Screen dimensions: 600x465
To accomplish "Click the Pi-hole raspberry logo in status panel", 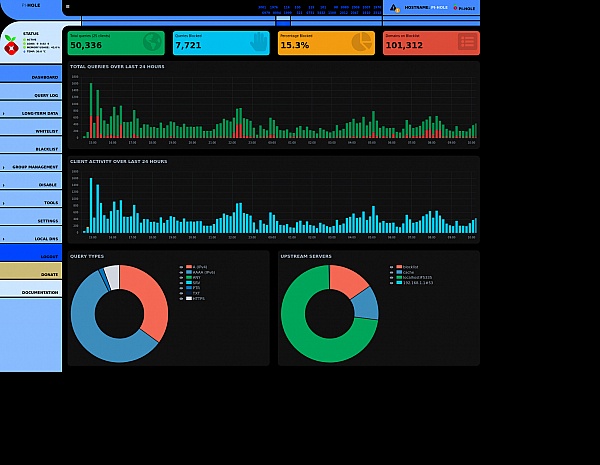I will tap(11, 45).
